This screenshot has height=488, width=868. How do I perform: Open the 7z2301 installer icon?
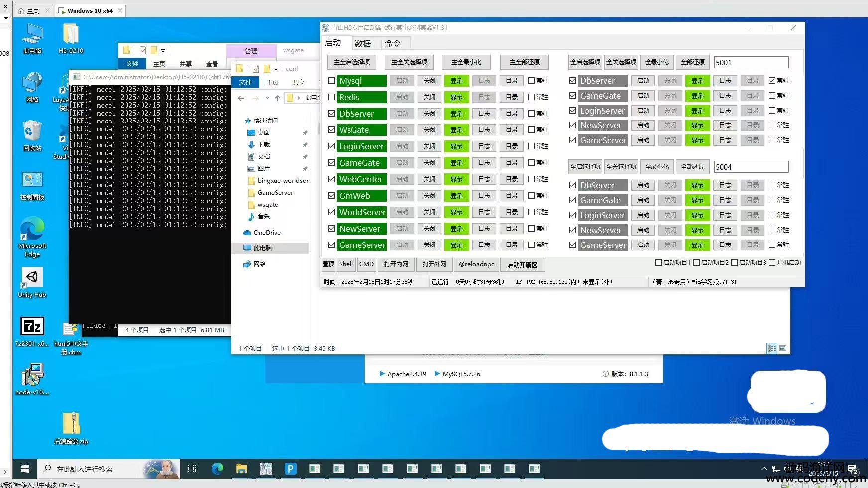pyautogui.click(x=32, y=332)
